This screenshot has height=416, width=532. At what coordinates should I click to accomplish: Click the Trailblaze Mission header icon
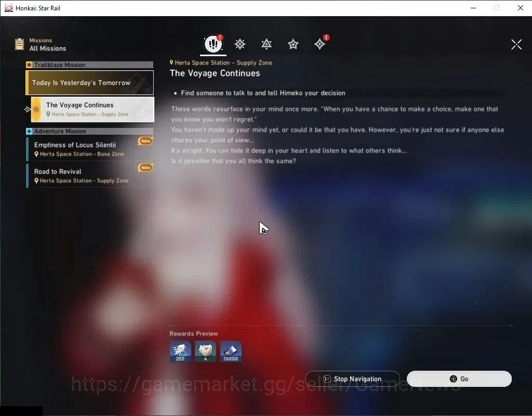pyautogui.click(x=29, y=65)
